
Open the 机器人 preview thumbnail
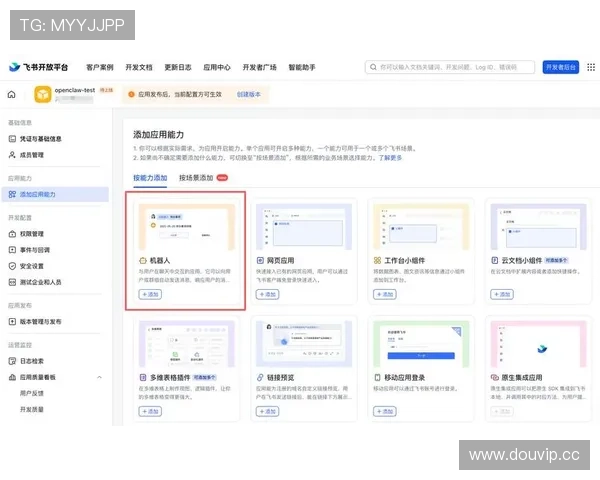point(187,227)
